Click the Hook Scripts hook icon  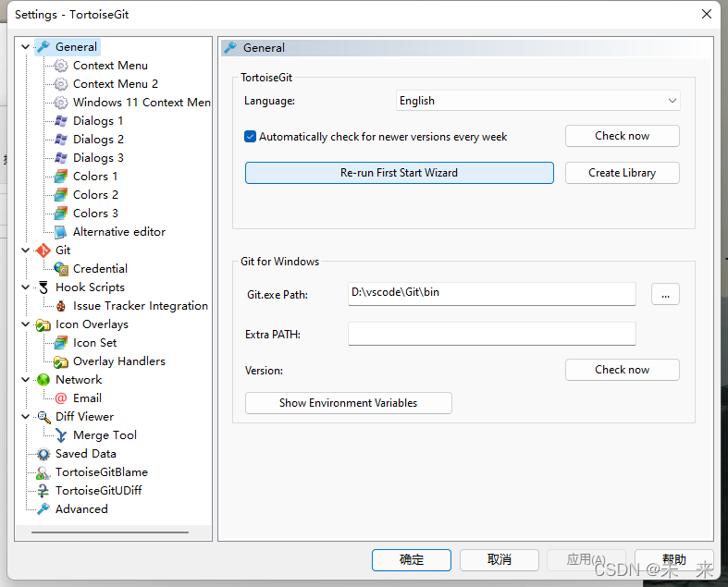click(43, 287)
